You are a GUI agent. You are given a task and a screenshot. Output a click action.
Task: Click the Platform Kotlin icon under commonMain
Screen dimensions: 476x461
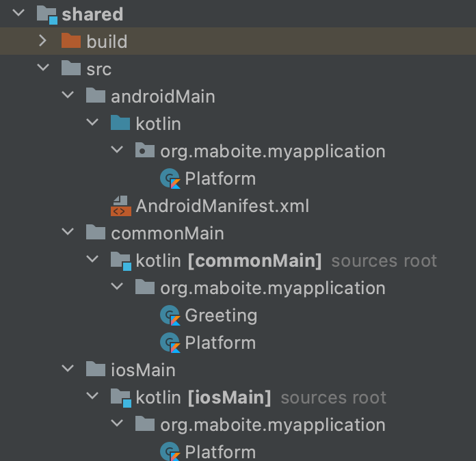[170, 343]
